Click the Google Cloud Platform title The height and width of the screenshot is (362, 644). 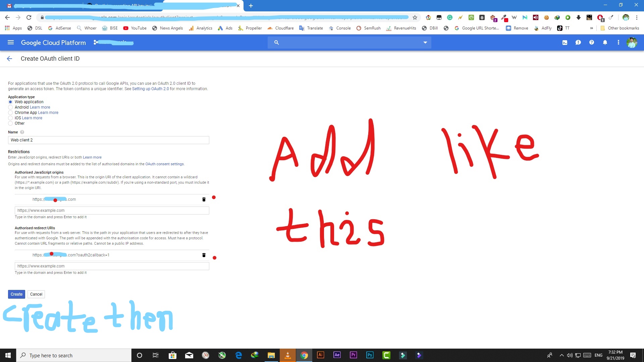pos(53,43)
